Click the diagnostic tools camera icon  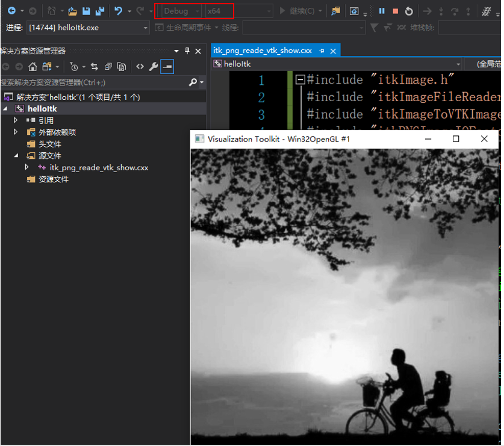[x=354, y=11]
